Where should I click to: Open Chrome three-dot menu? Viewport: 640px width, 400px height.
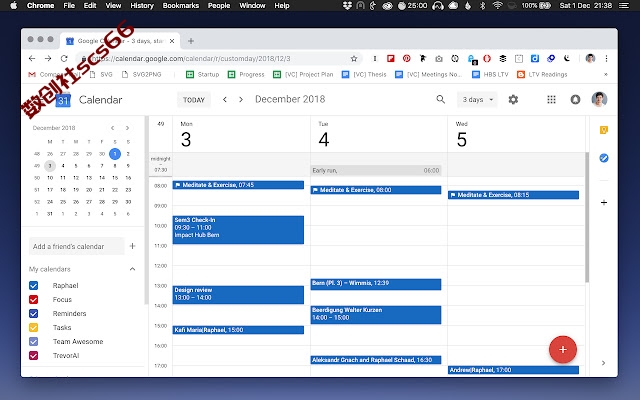pyautogui.click(x=607, y=58)
